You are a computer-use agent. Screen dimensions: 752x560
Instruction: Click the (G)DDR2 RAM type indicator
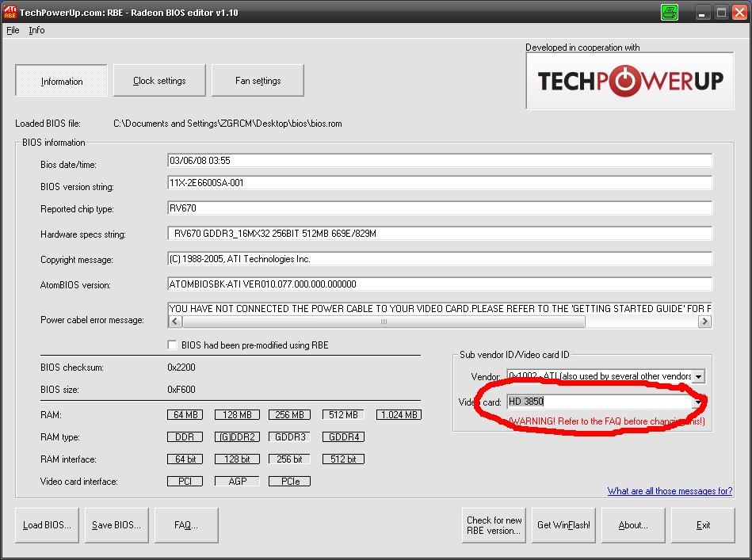[237, 436]
